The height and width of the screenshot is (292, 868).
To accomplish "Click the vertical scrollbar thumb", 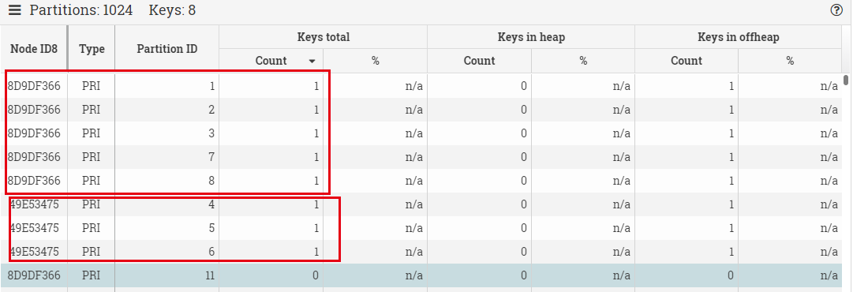I will pyautogui.click(x=846, y=80).
